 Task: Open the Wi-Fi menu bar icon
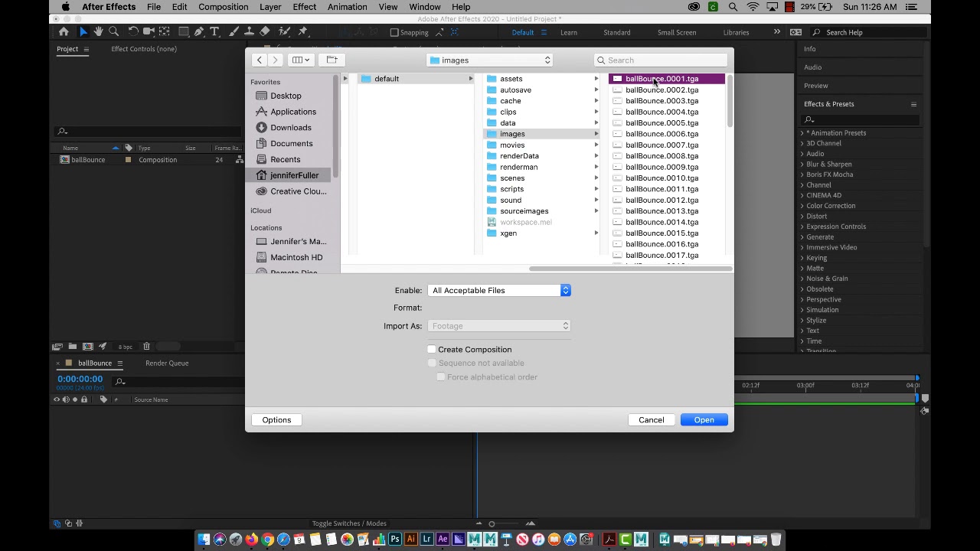tap(753, 7)
